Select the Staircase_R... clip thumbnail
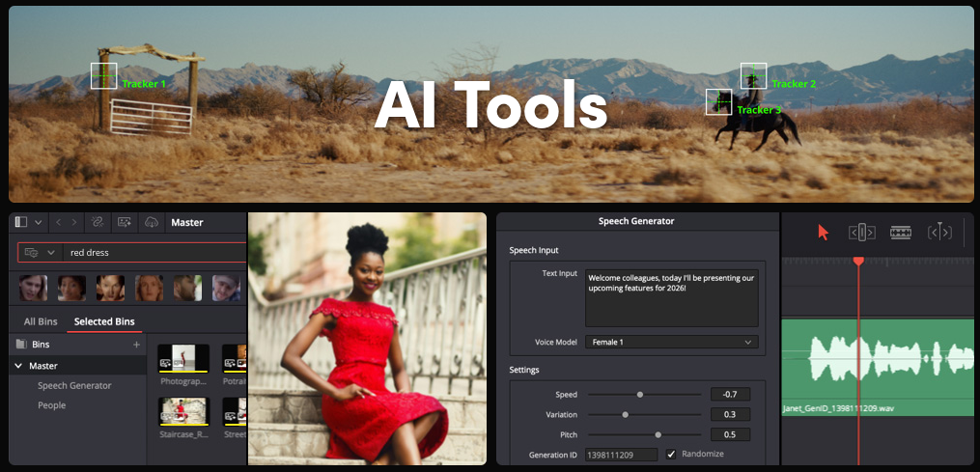This screenshot has height=472, width=980. pyautogui.click(x=183, y=411)
